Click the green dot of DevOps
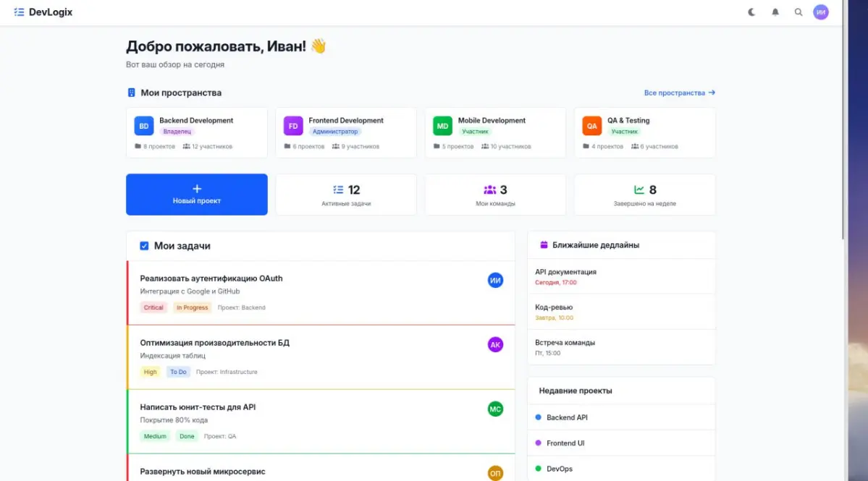This screenshot has width=868, height=481. [538, 469]
